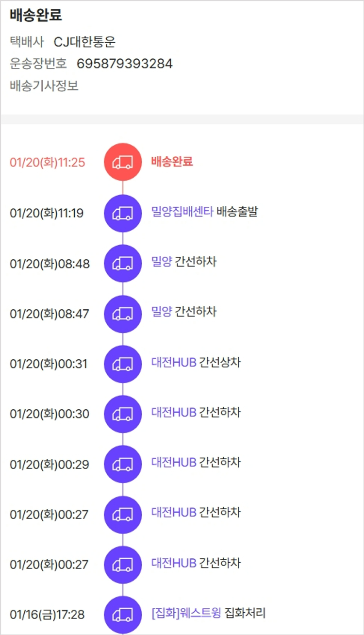
Task: Open the [집화]웨스트윙 pickup link
Action: tap(186, 613)
